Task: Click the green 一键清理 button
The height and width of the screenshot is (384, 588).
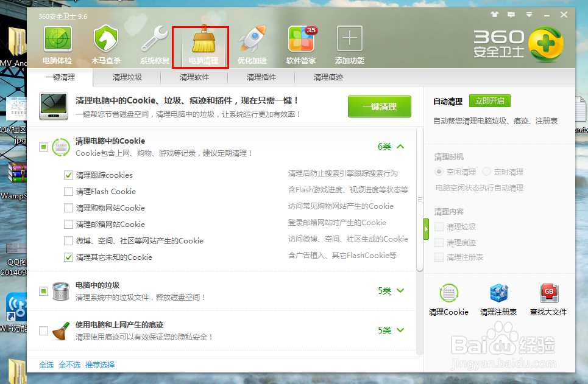Action: point(380,106)
